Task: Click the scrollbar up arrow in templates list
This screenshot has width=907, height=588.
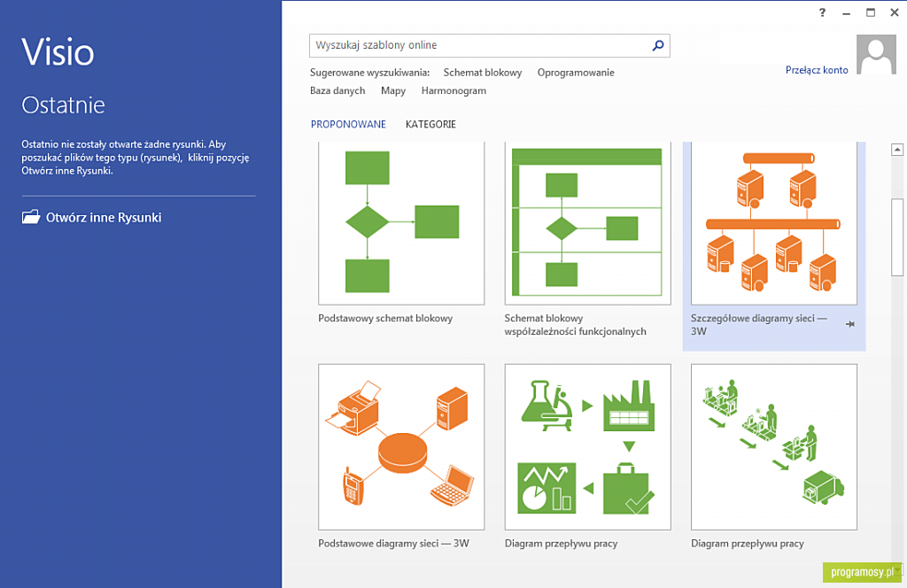Action: coord(897,150)
